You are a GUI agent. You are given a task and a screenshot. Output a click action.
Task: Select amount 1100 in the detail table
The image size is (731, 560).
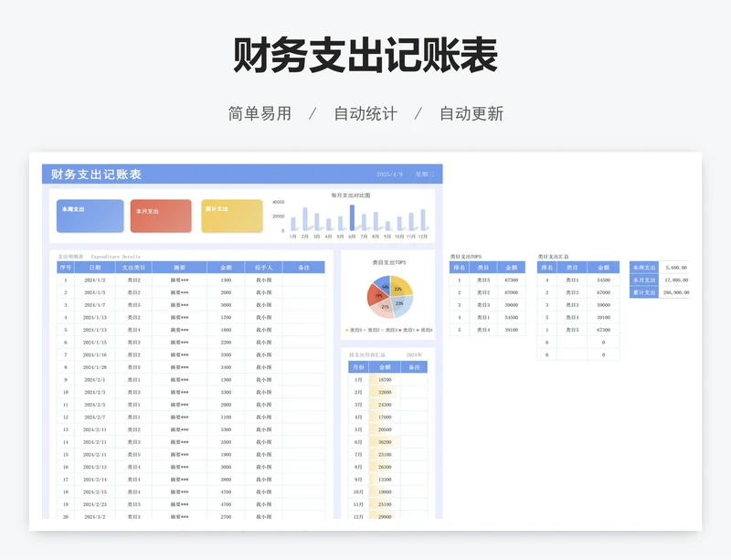226,417
